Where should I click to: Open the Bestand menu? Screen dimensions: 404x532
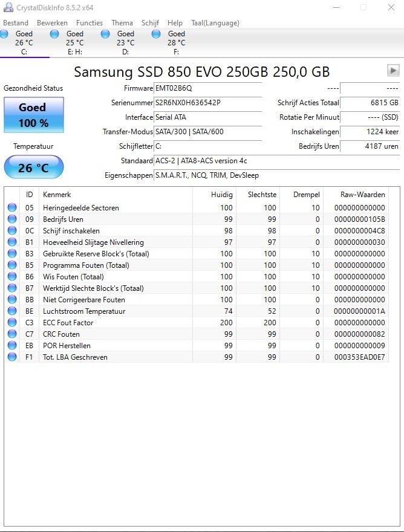pyautogui.click(x=16, y=23)
